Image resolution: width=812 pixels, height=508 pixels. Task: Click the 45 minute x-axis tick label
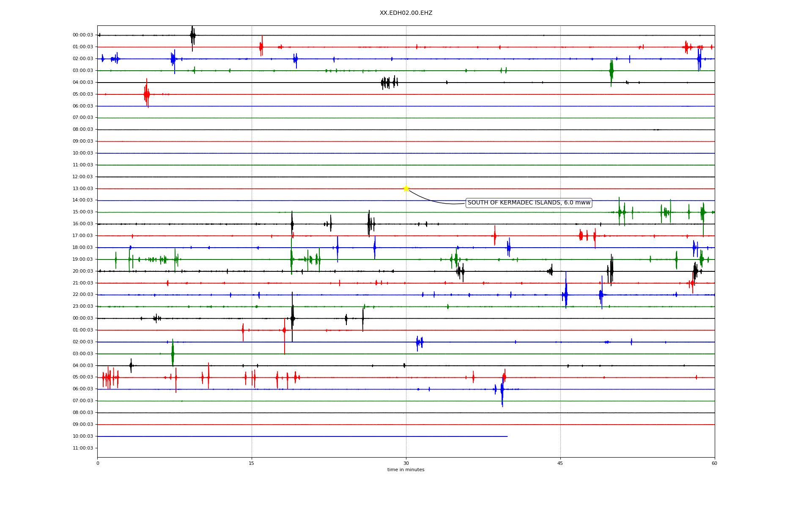tap(560, 463)
